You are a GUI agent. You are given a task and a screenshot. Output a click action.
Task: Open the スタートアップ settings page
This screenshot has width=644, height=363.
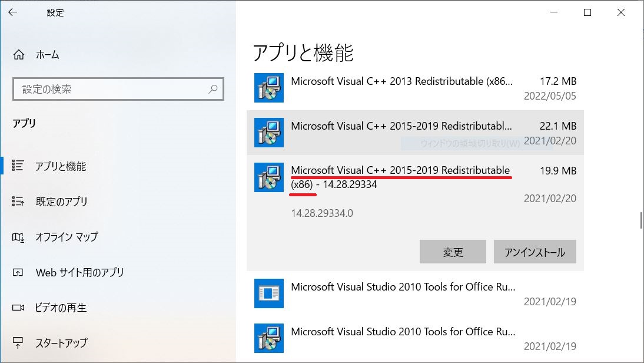tap(61, 342)
